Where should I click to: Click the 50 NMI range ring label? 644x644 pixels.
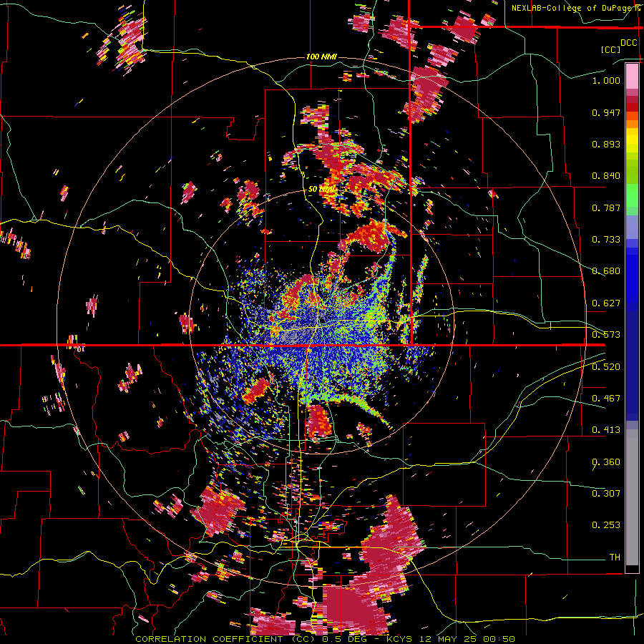click(x=321, y=190)
